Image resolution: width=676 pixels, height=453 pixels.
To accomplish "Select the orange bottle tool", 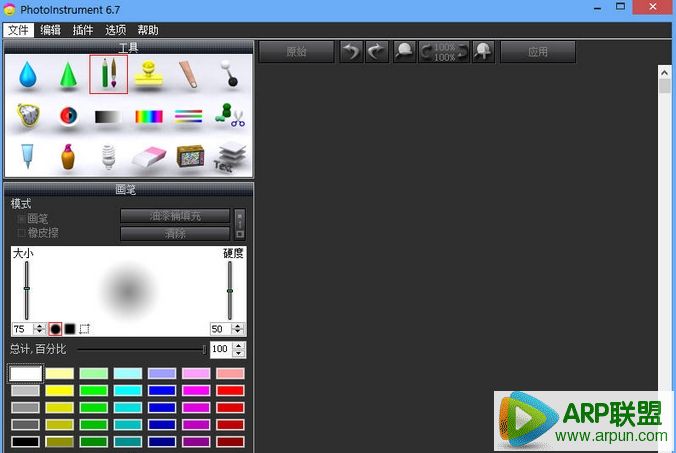I will tap(68, 156).
